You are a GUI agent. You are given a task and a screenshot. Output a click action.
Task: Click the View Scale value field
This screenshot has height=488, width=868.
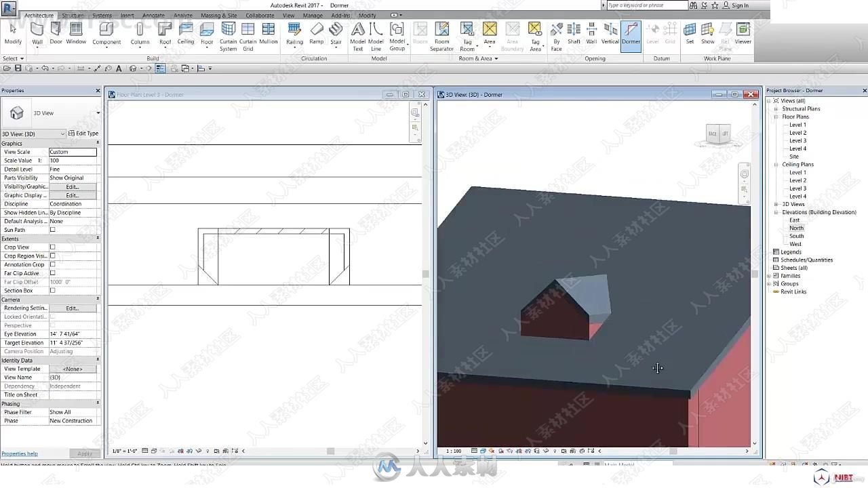tap(73, 152)
